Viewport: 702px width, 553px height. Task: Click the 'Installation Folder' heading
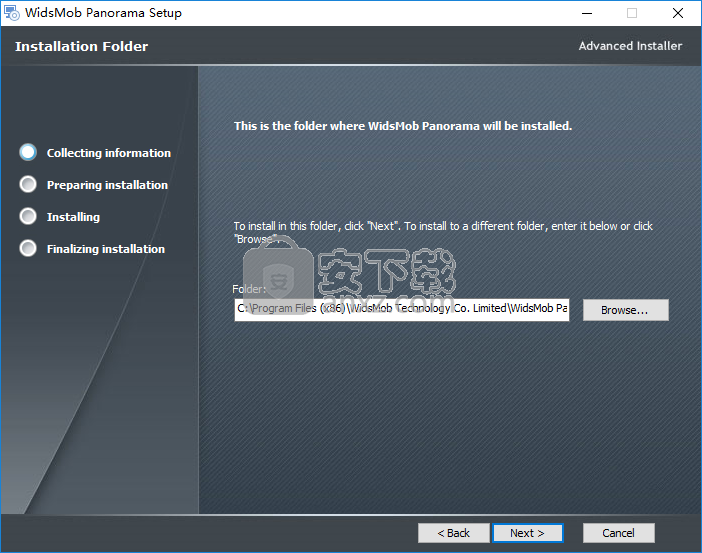pyautogui.click(x=81, y=46)
